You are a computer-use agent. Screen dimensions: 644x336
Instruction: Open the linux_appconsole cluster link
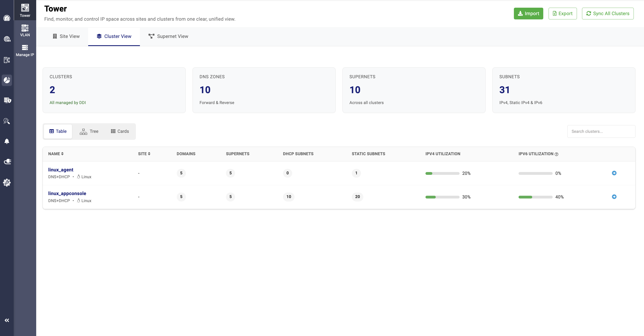67,193
